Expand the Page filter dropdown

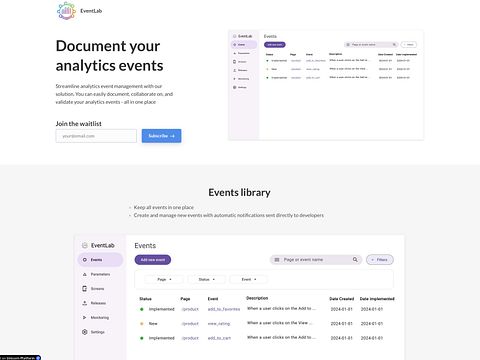(x=164, y=279)
